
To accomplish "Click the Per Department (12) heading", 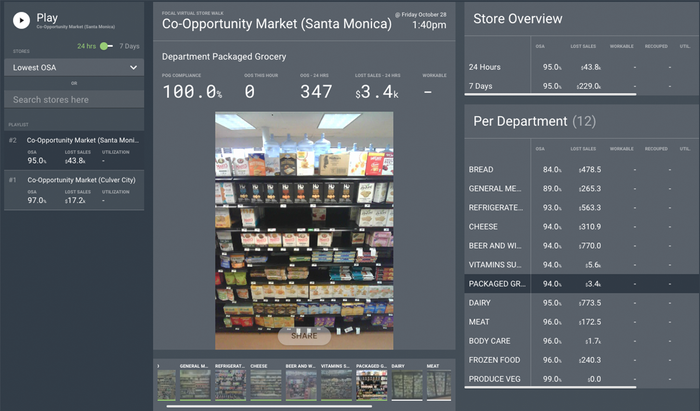I will click(534, 121).
